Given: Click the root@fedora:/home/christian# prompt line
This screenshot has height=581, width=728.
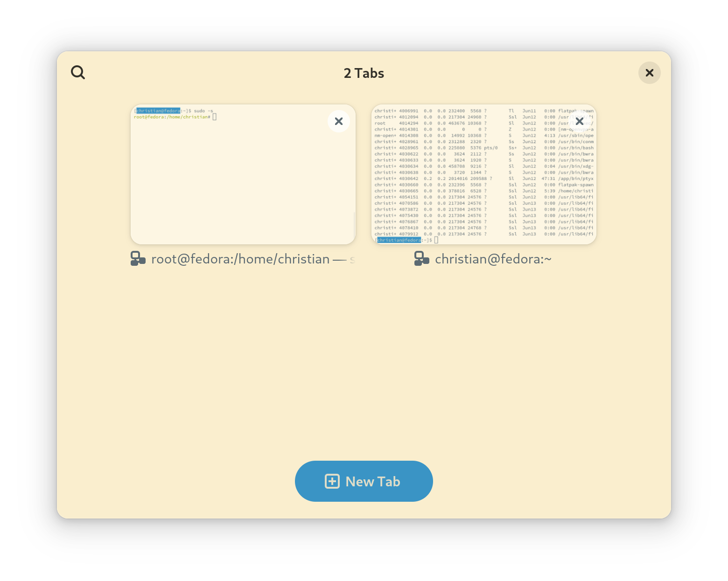Looking at the screenshot, I should (172, 117).
